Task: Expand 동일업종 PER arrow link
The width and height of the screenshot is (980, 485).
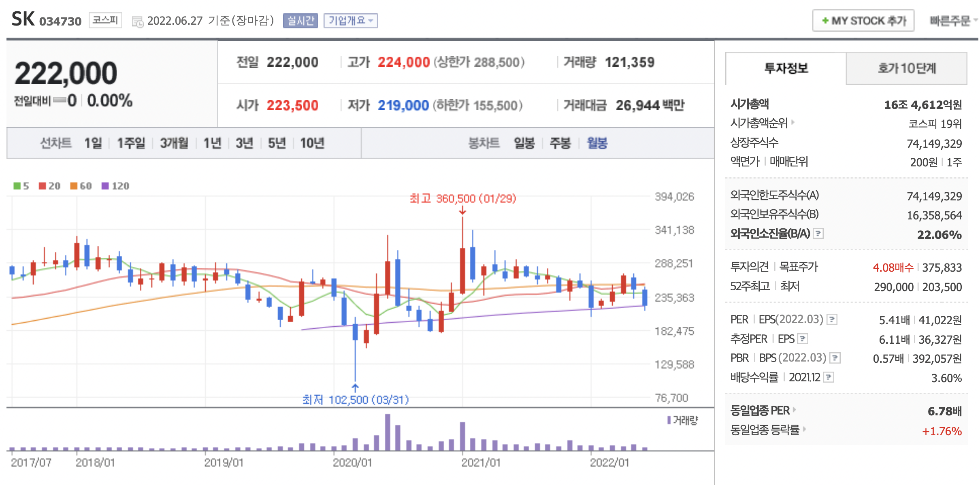Action: [x=795, y=410]
